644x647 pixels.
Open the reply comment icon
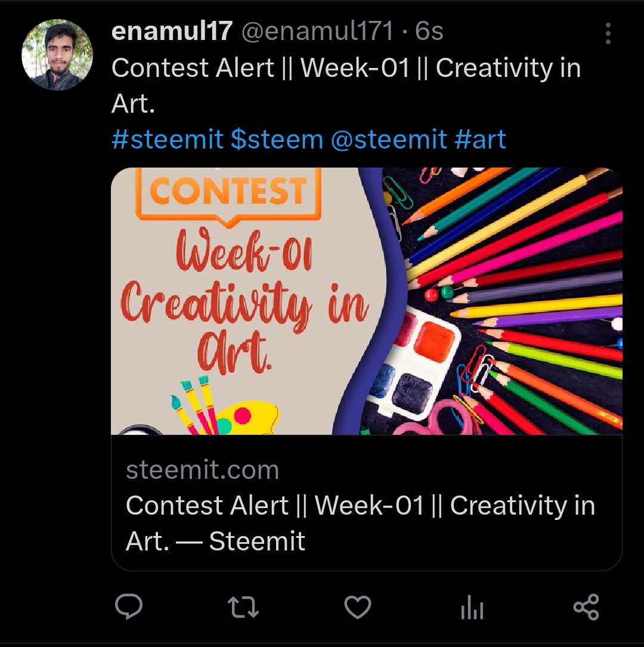point(129,606)
